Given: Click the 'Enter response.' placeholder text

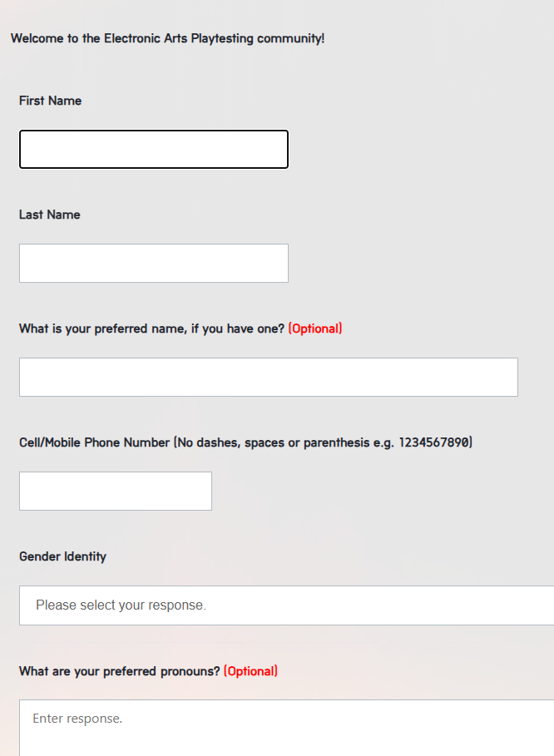Looking at the screenshot, I should [77, 719].
